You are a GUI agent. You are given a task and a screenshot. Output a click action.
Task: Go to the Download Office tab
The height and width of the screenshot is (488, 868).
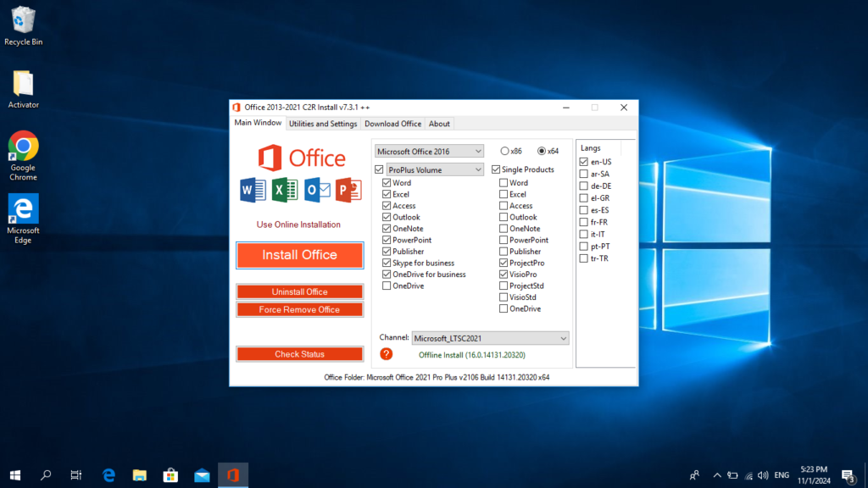point(392,124)
